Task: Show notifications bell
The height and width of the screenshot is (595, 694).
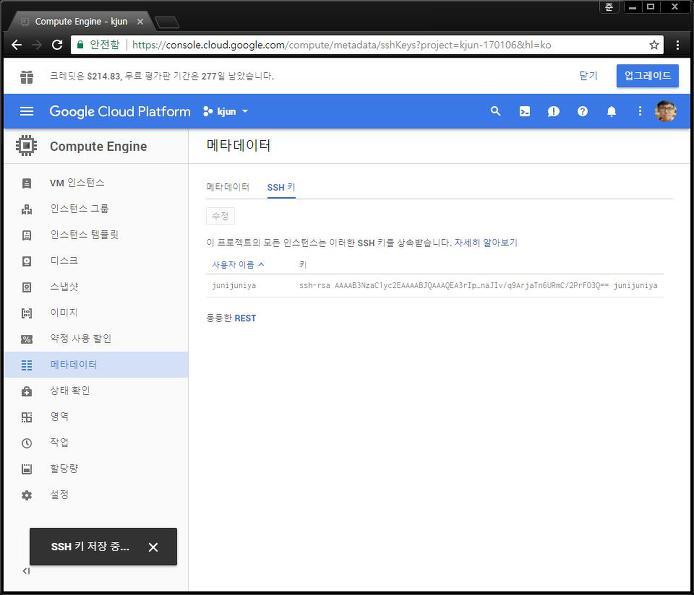Action: 611,111
